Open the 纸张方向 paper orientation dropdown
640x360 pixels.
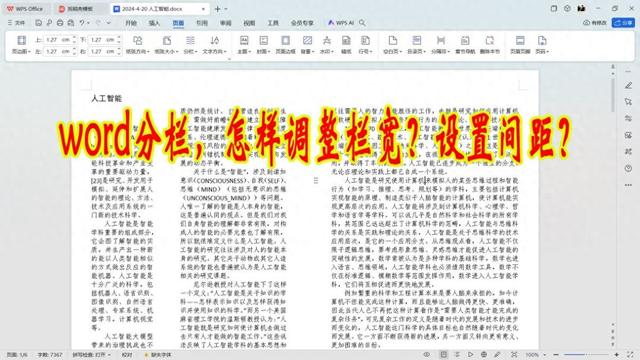pyautogui.click(x=138, y=45)
